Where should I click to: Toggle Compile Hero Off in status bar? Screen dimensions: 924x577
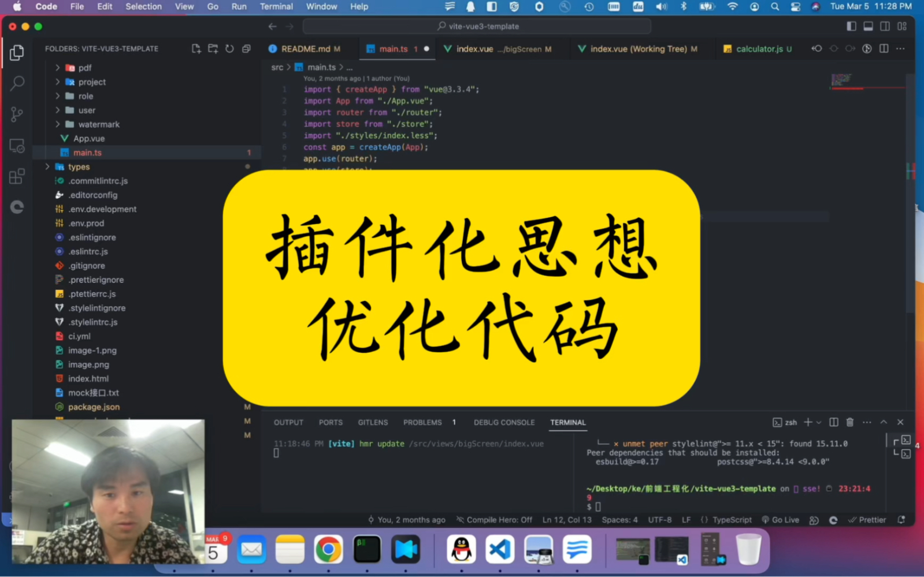click(x=494, y=520)
